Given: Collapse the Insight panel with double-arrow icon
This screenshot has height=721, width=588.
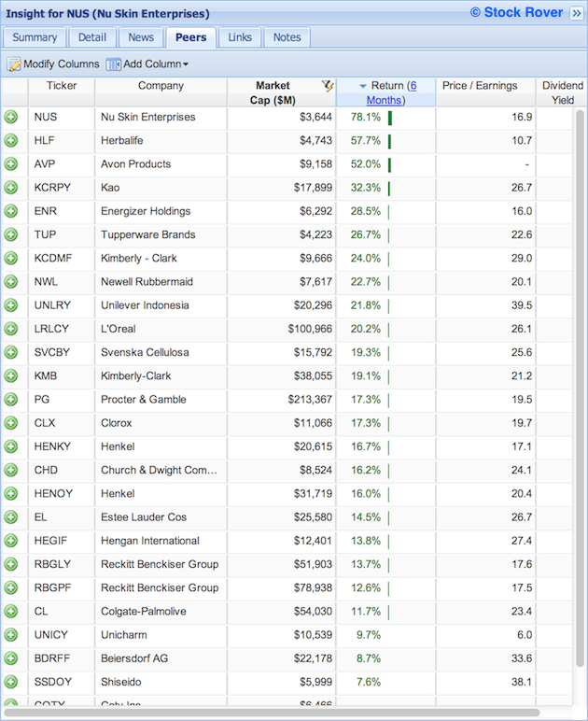Looking at the screenshot, I should tap(576, 13).
